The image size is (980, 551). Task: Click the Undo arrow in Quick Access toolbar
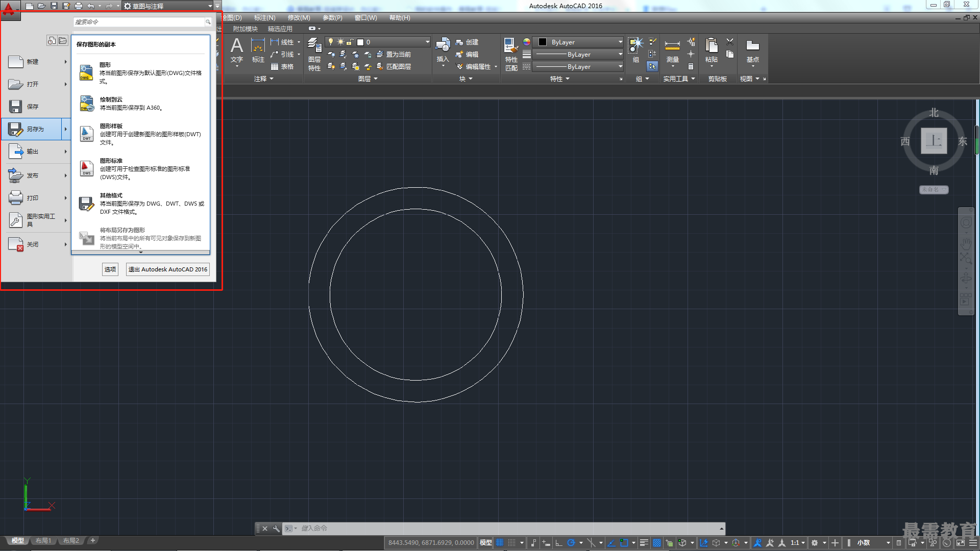[91, 6]
